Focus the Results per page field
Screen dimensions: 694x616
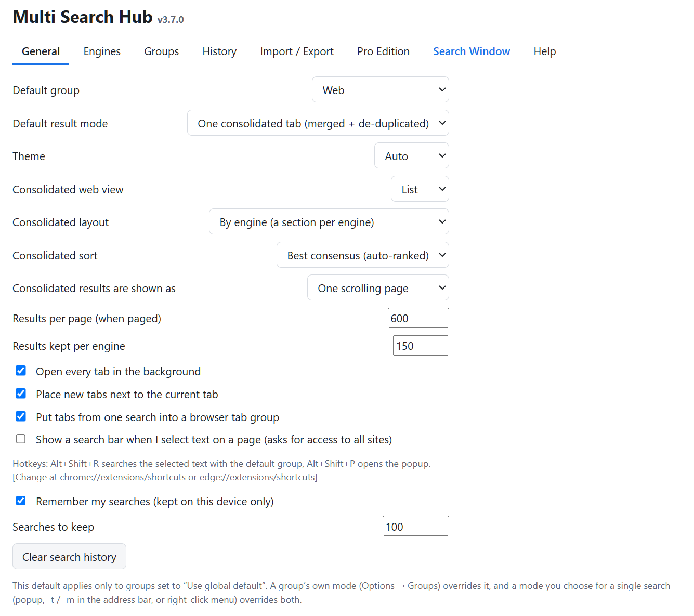coord(418,318)
